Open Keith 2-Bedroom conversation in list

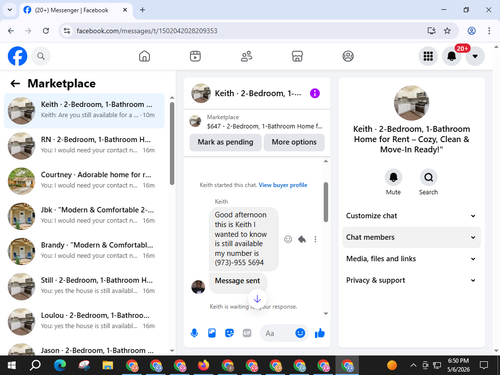84,111
